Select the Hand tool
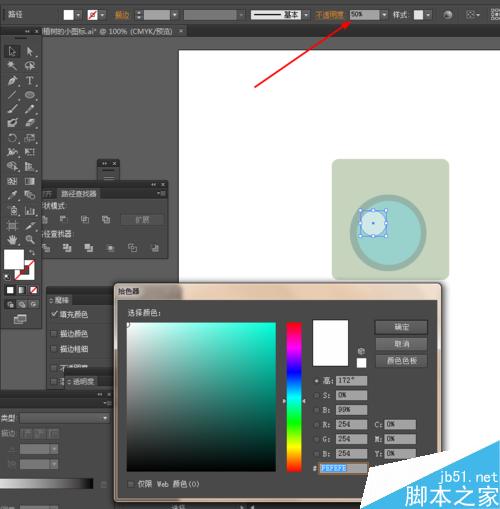 coord(12,239)
